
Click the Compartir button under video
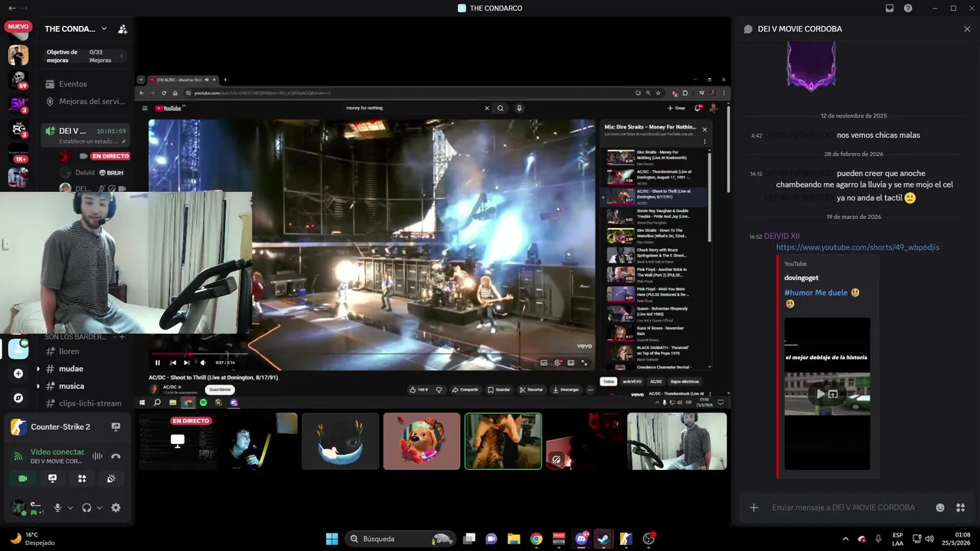pos(465,390)
